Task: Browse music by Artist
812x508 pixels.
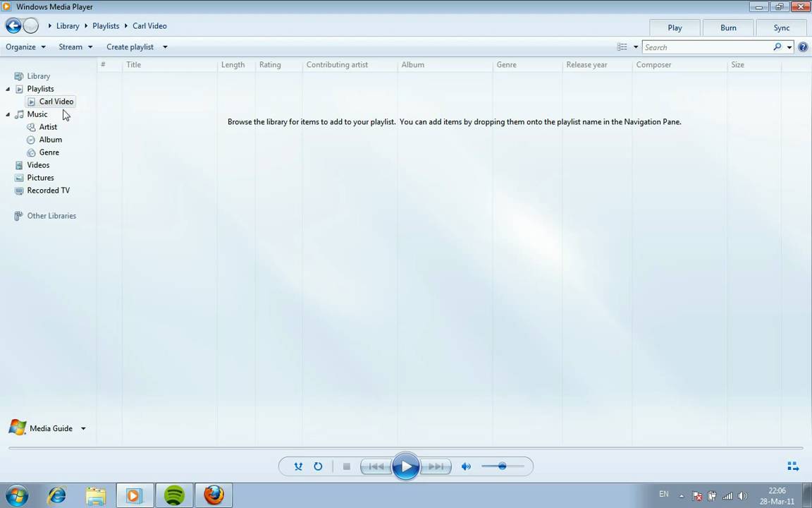Action: point(48,127)
